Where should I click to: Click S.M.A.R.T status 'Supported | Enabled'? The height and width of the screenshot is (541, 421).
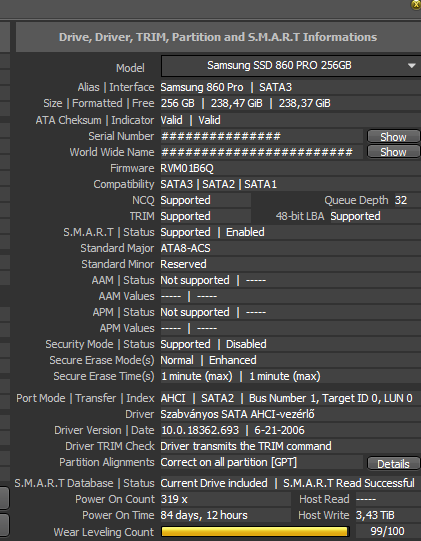click(213, 232)
